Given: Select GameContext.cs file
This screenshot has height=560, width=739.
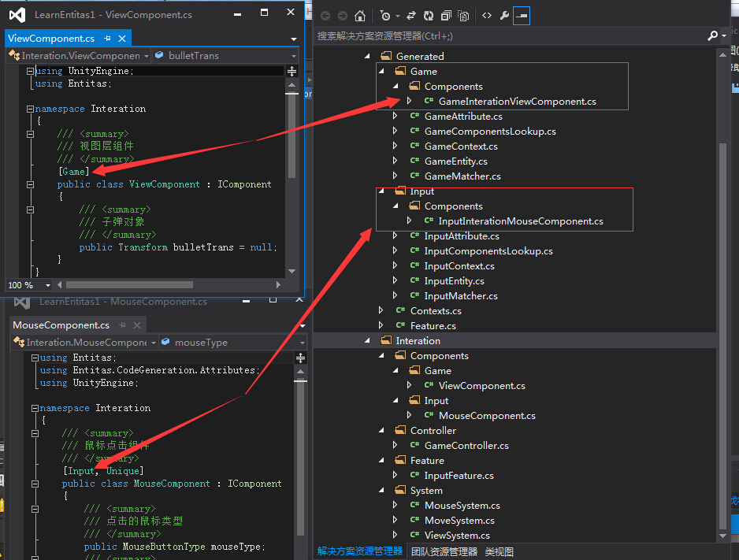Looking at the screenshot, I should [x=461, y=146].
